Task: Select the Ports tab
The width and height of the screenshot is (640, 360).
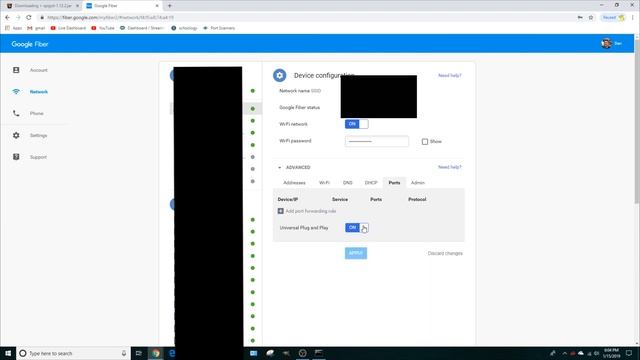Action: click(x=394, y=183)
